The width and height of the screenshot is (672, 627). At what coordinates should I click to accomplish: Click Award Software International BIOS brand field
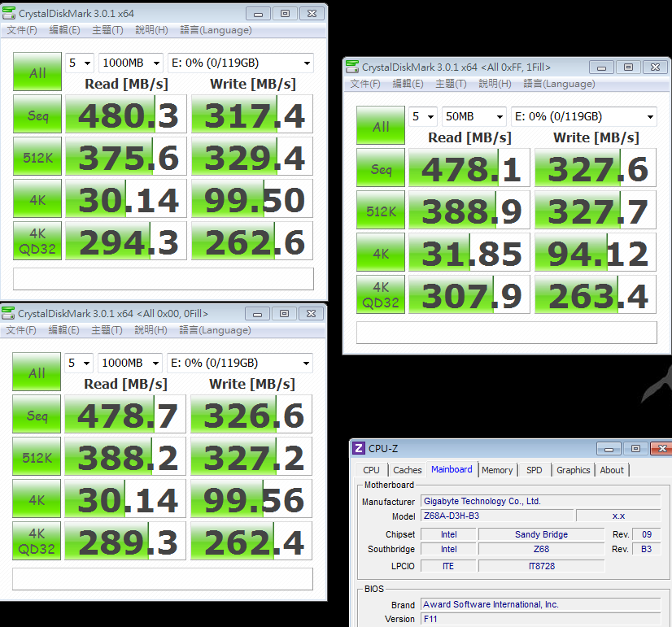[541, 604]
